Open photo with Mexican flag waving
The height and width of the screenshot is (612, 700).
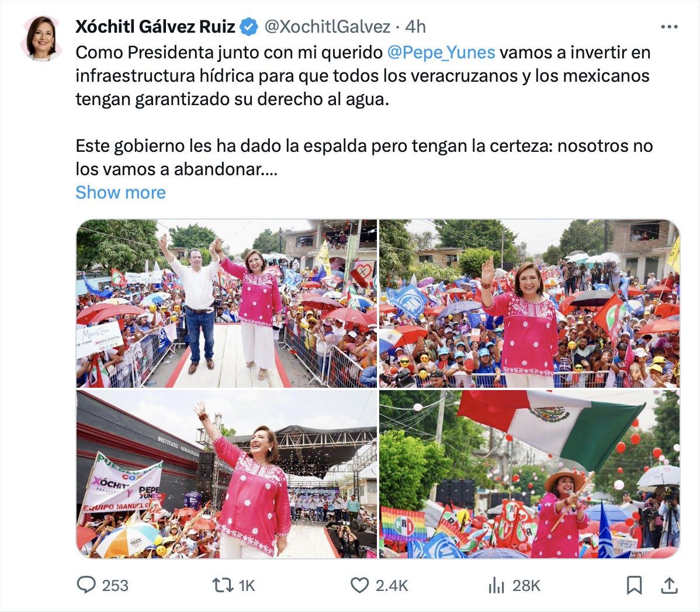pos(529,474)
